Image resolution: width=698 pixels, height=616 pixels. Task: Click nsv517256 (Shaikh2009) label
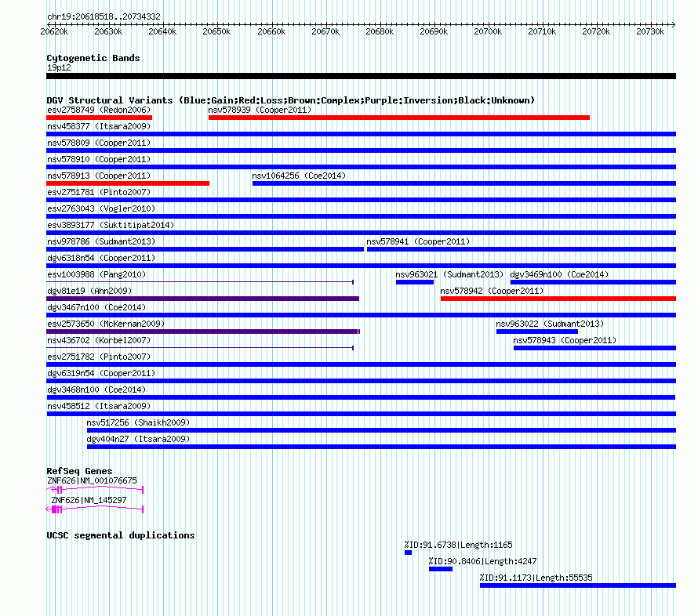(x=138, y=422)
